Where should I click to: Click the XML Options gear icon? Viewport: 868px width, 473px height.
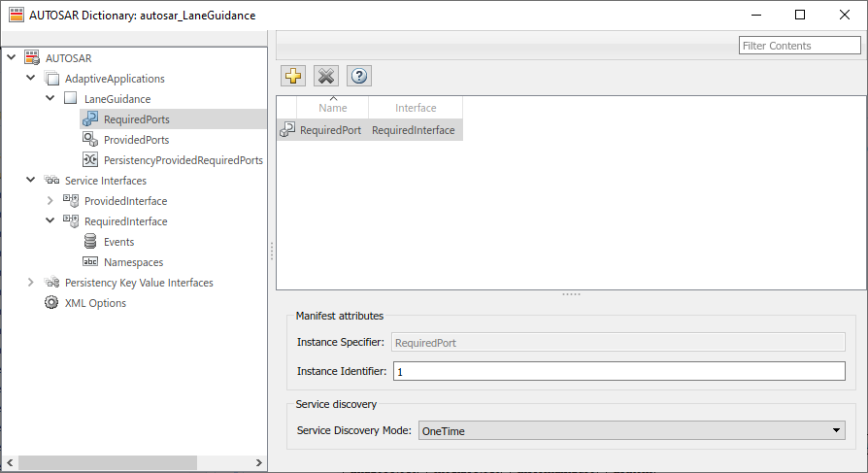(51, 302)
